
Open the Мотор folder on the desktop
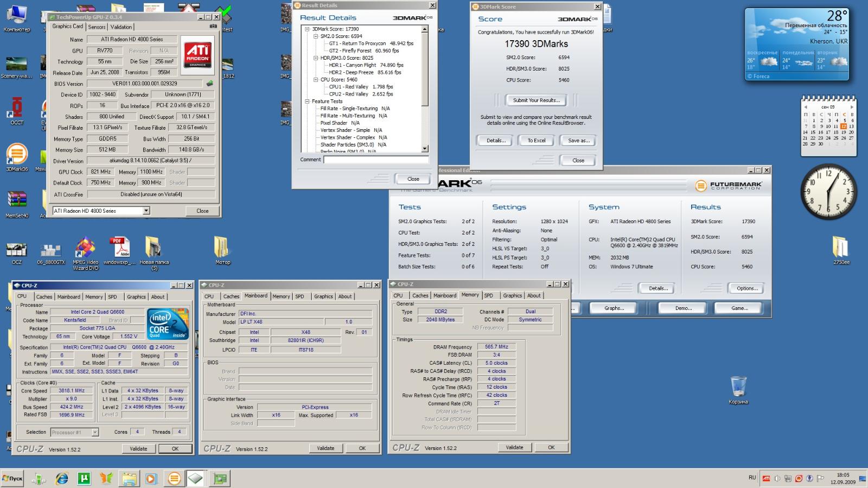point(222,250)
